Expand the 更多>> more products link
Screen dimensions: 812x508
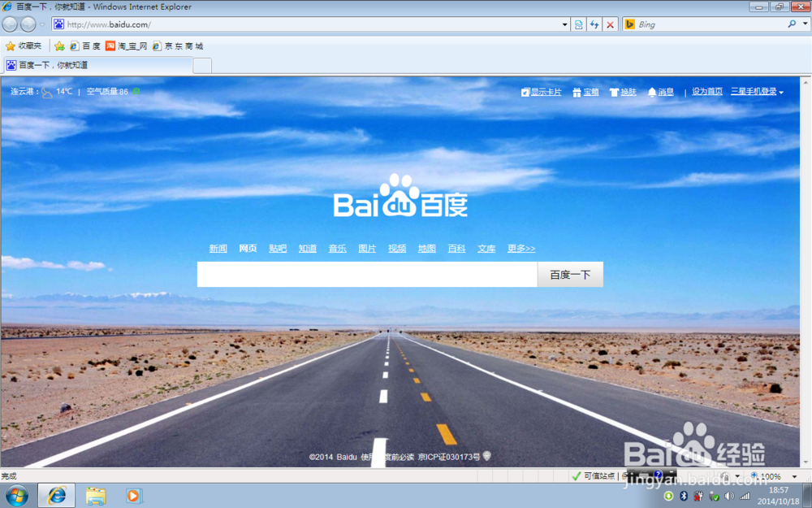tap(521, 248)
